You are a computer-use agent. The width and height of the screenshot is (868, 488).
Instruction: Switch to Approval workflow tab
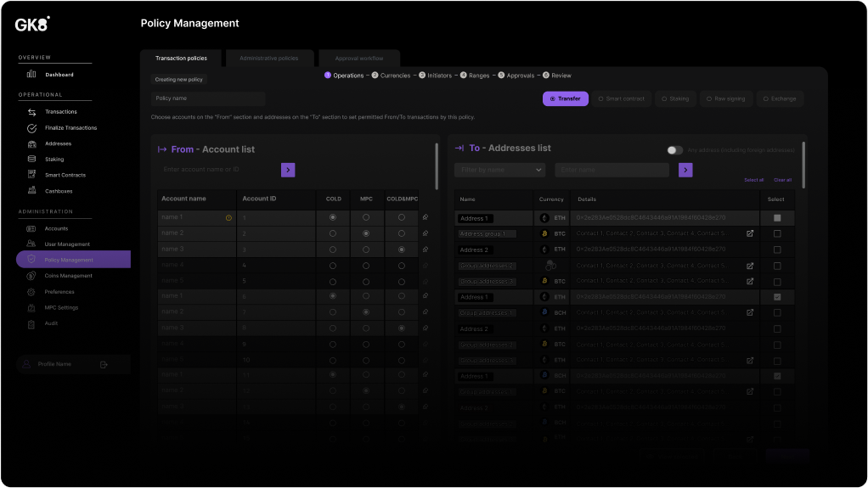pyautogui.click(x=358, y=59)
